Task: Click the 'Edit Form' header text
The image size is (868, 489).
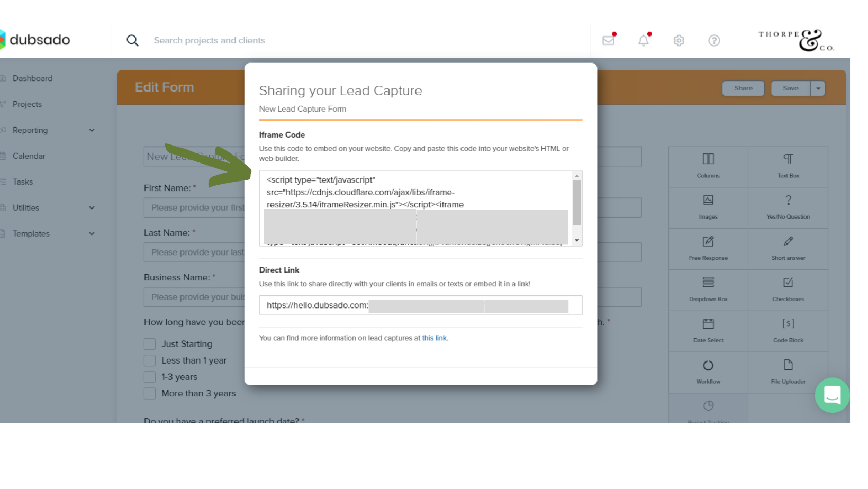Action: coord(165,87)
